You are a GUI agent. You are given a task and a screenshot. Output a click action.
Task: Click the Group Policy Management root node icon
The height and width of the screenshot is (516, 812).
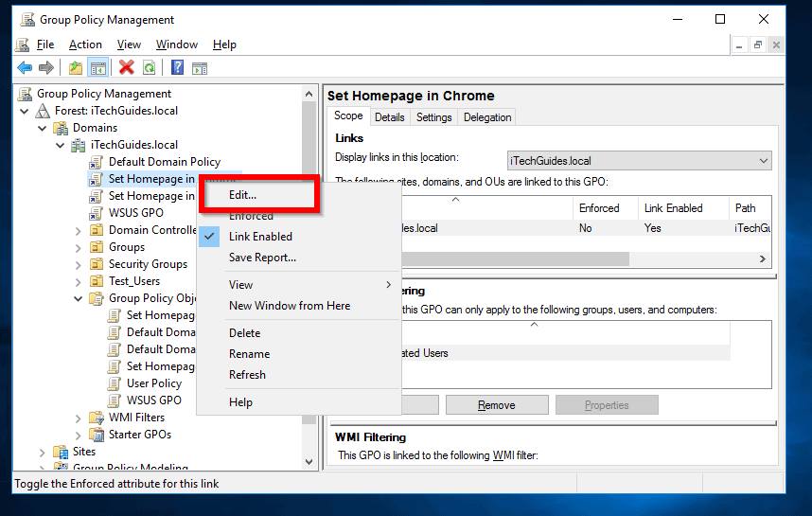(x=25, y=94)
